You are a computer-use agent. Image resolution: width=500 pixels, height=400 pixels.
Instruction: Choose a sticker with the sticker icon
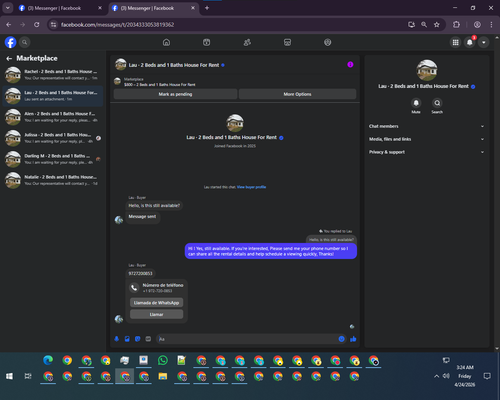[x=138, y=339]
